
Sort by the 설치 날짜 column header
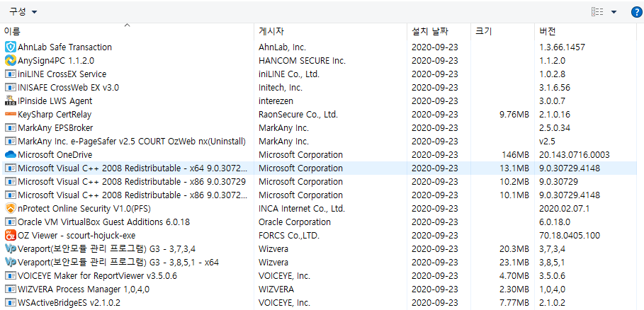439,32
